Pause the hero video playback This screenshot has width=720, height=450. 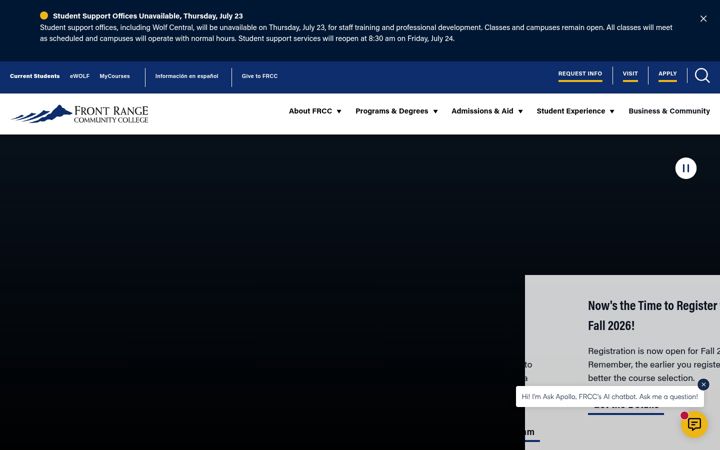[x=686, y=168]
